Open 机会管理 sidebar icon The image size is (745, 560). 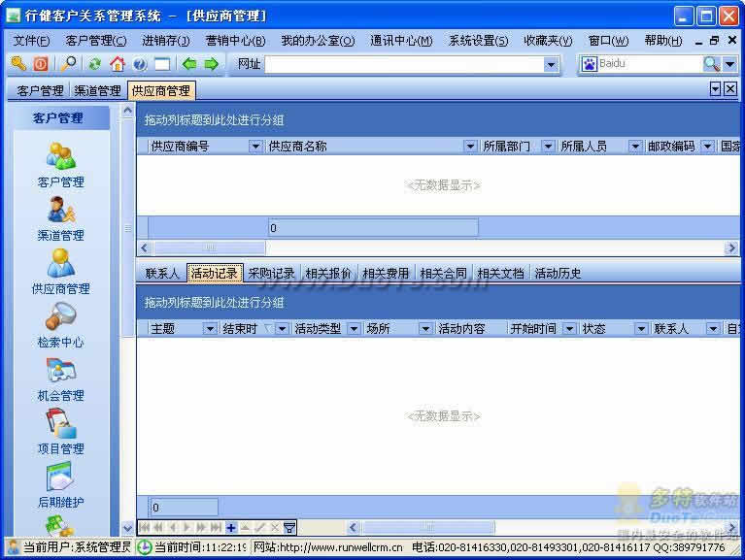tap(61, 370)
